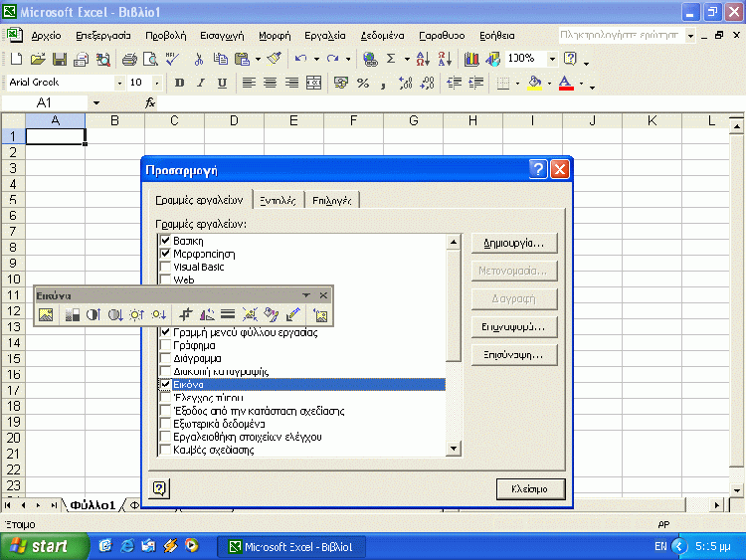Viewport: 746px width, 560px height.
Task: Check the Γράφημα toolbar checkbox
Action: click(x=165, y=345)
